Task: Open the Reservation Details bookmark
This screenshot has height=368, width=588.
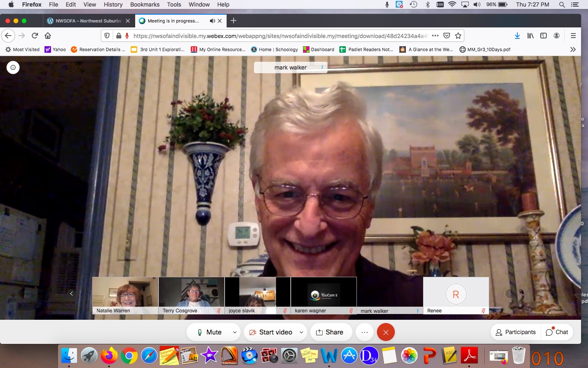Action: click(98, 49)
